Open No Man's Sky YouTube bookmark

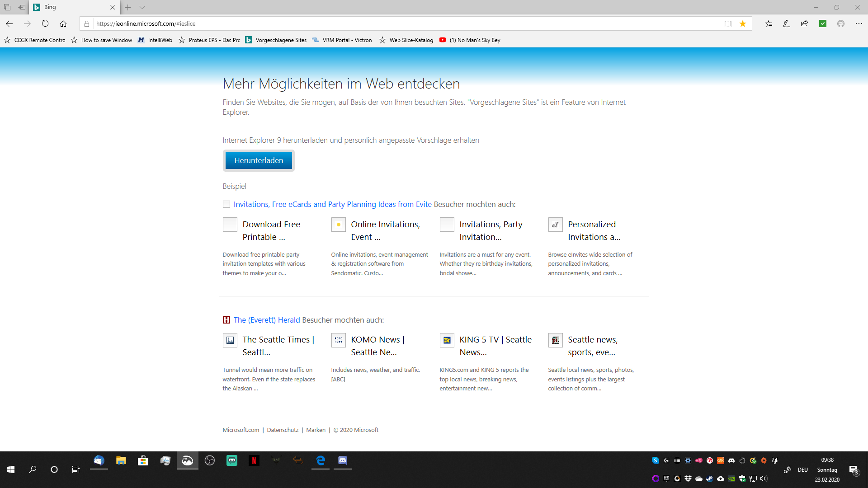pyautogui.click(x=470, y=40)
